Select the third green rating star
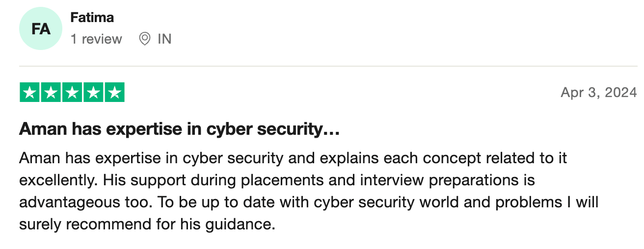 (x=72, y=93)
